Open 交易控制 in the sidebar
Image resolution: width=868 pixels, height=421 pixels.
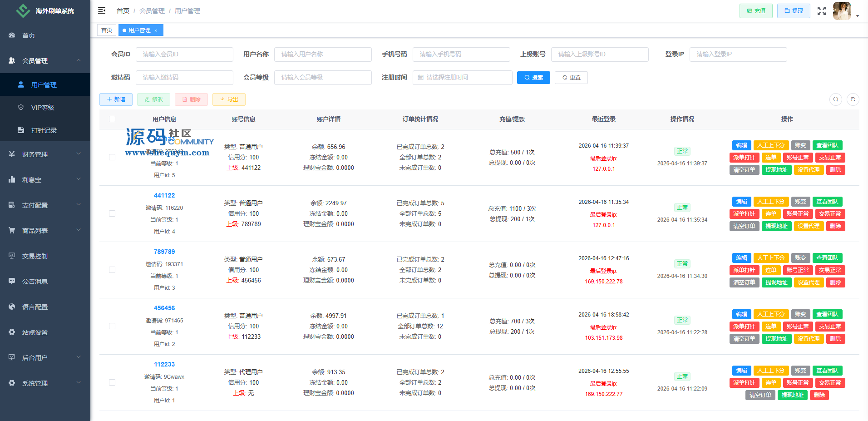pos(35,256)
